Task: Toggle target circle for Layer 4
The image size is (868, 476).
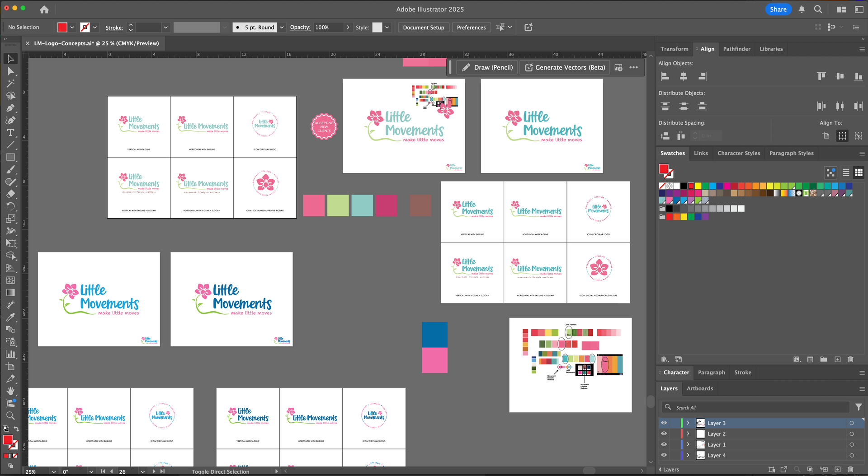Action: pos(852,455)
